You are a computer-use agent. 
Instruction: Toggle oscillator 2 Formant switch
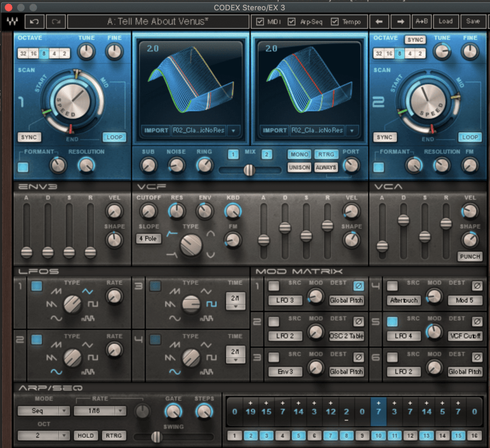point(378,167)
